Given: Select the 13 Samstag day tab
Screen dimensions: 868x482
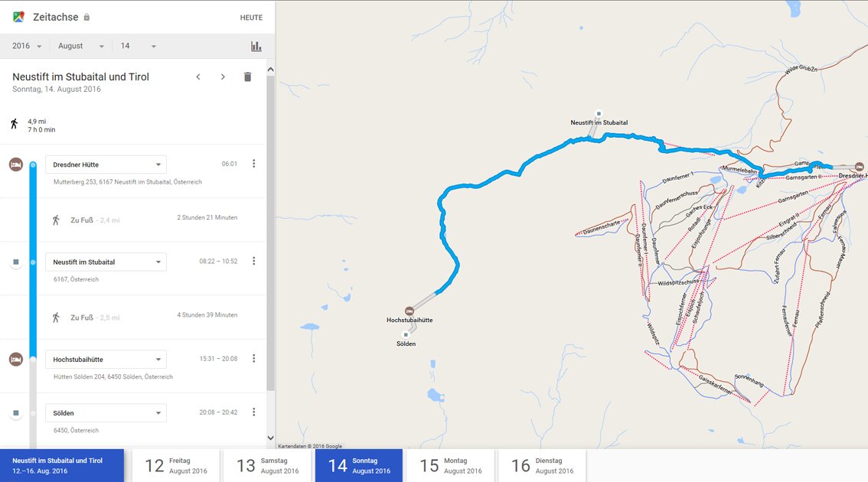Looking at the screenshot, I should click(x=267, y=465).
